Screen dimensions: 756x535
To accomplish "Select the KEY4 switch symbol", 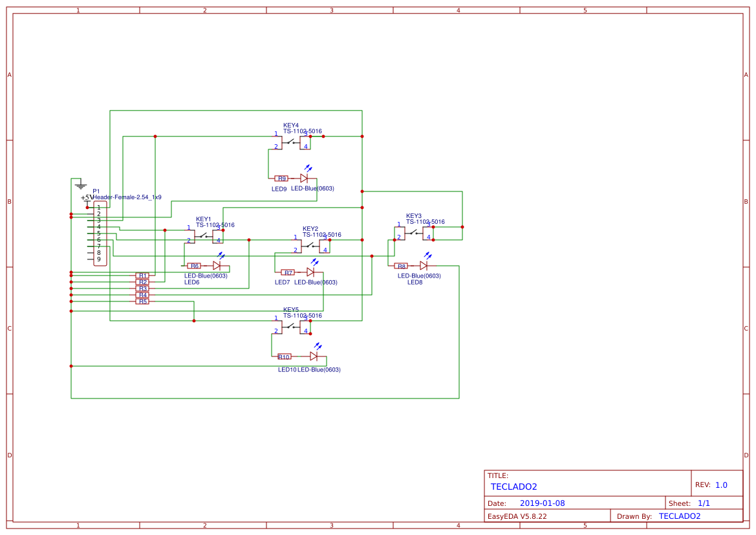I will pos(292,143).
